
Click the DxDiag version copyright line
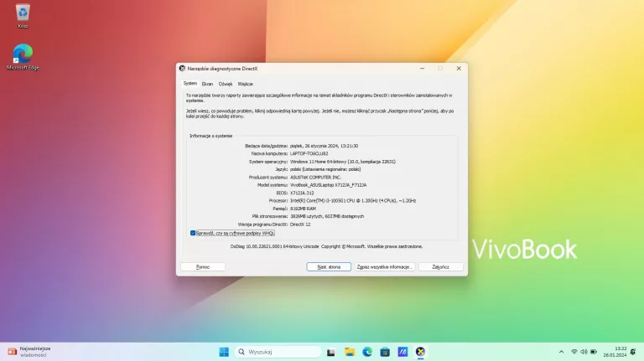[x=326, y=246]
